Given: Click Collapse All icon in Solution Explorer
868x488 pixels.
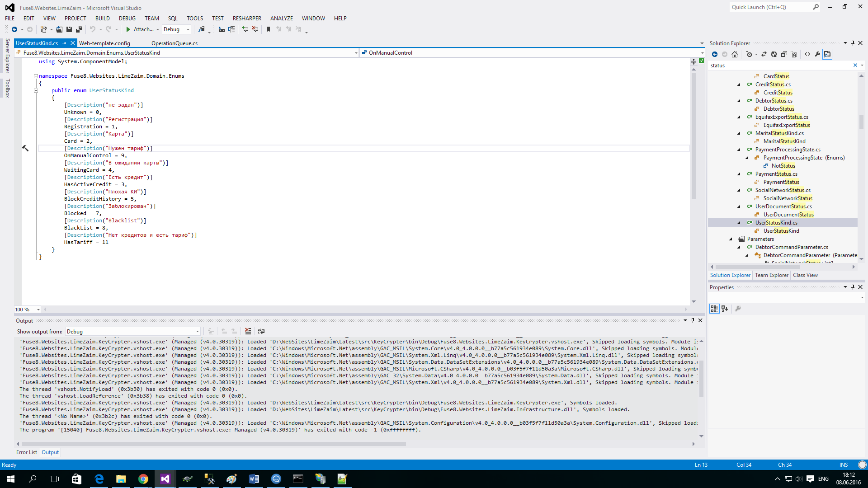Looking at the screenshot, I should coord(784,54).
